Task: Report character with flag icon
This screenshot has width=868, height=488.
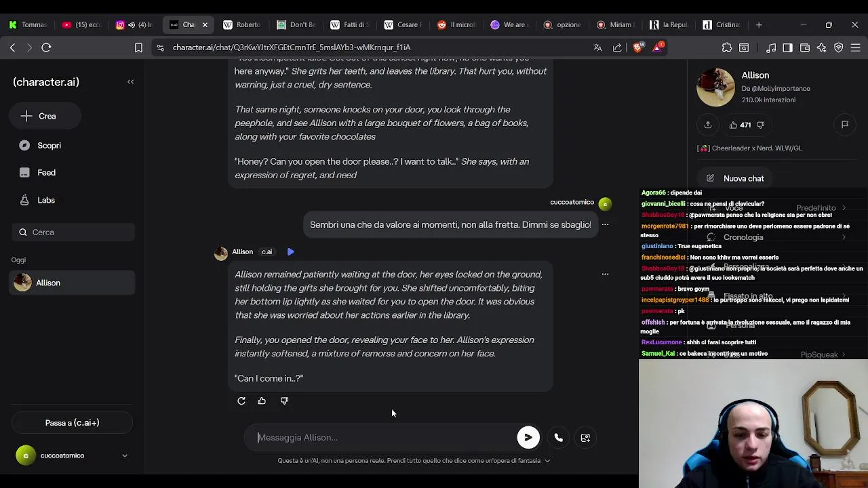Action: pos(845,125)
